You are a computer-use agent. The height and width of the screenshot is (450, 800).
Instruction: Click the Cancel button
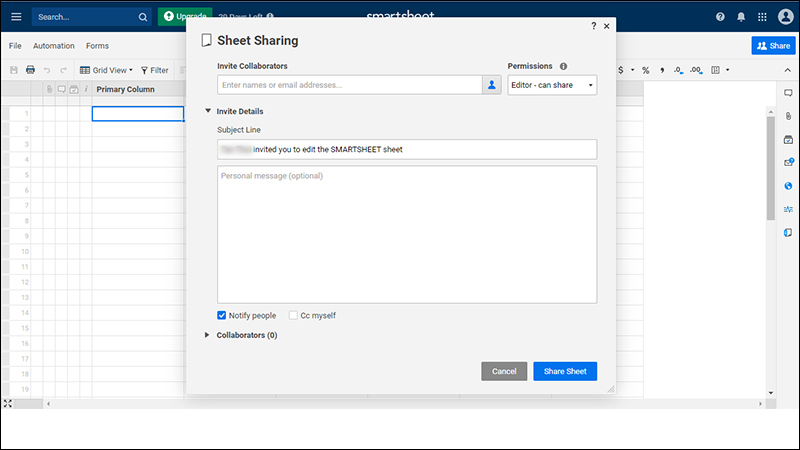[504, 371]
